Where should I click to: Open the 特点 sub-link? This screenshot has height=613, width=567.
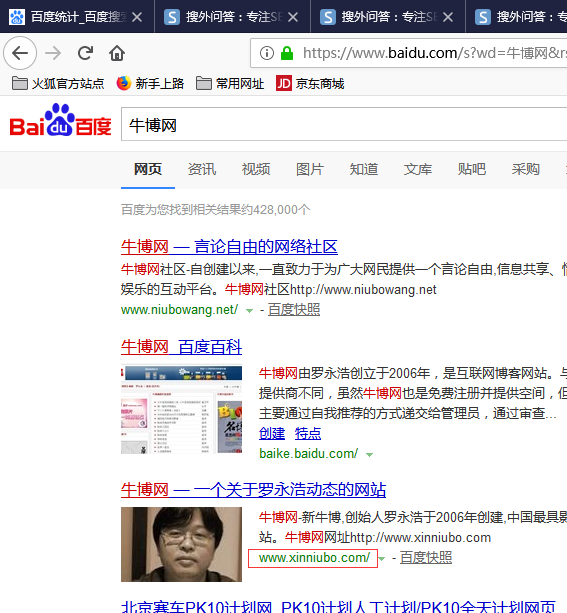pos(308,434)
